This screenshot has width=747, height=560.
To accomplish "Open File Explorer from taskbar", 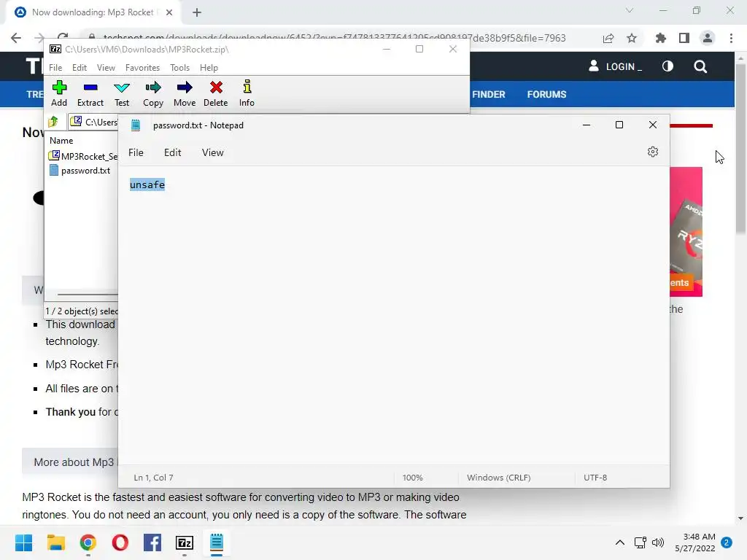I will click(55, 542).
